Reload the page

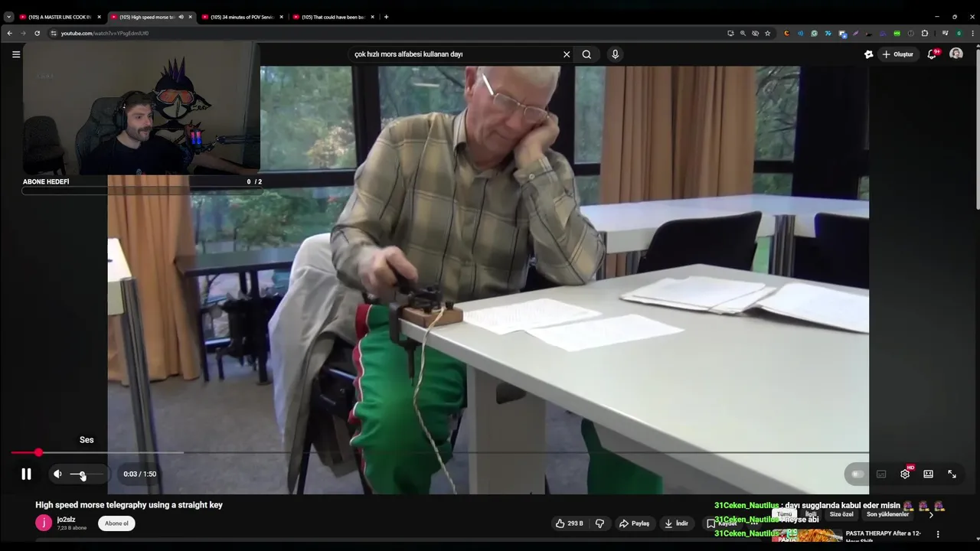point(37,33)
